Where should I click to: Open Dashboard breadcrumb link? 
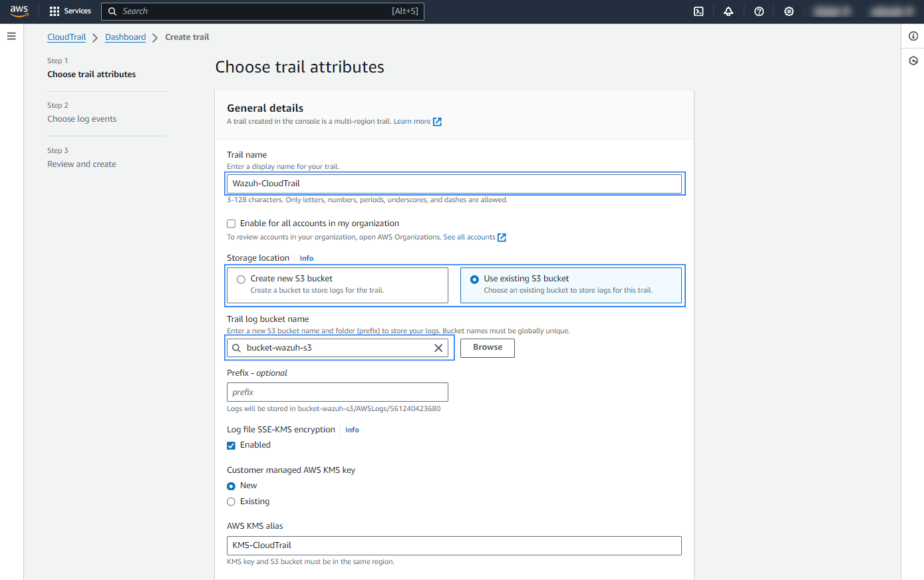(125, 37)
